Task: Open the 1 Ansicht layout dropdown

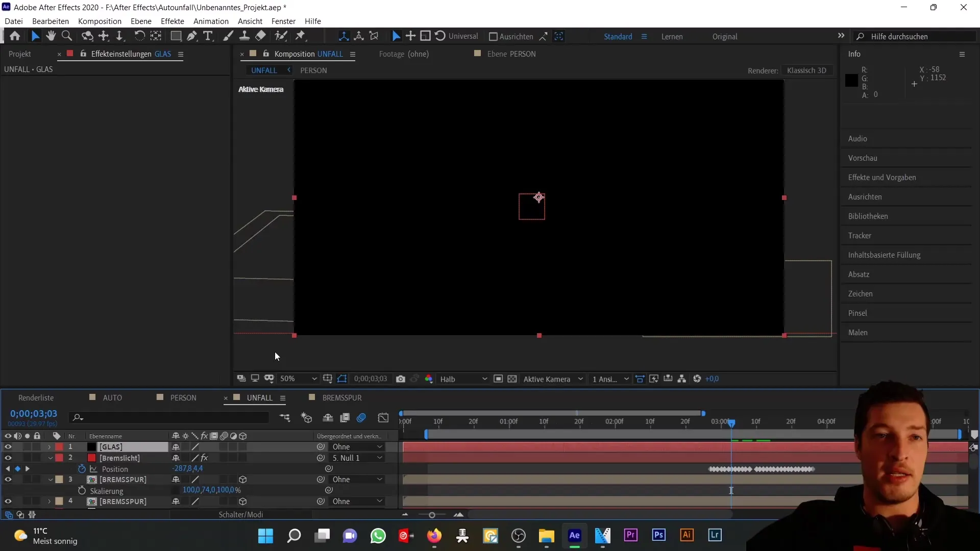Action: pyautogui.click(x=610, y=379)
